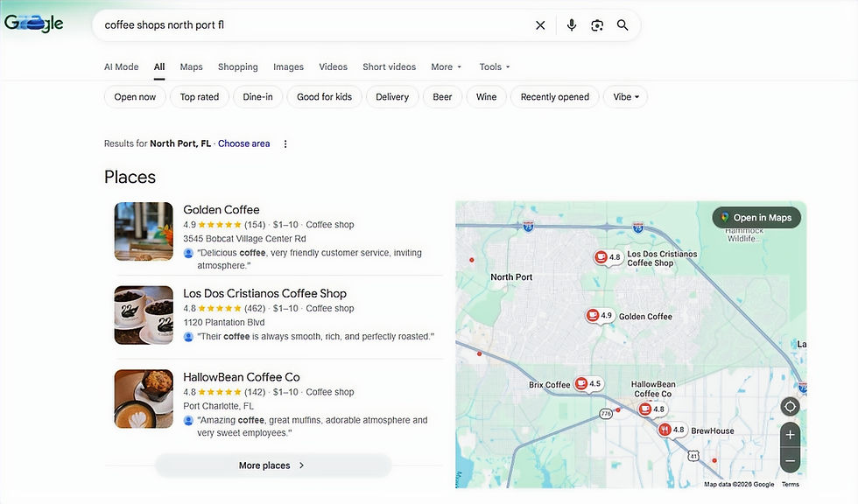Toggle the Dine-in filter chip
Screen dimensions: 858x504
click(257, 97)
